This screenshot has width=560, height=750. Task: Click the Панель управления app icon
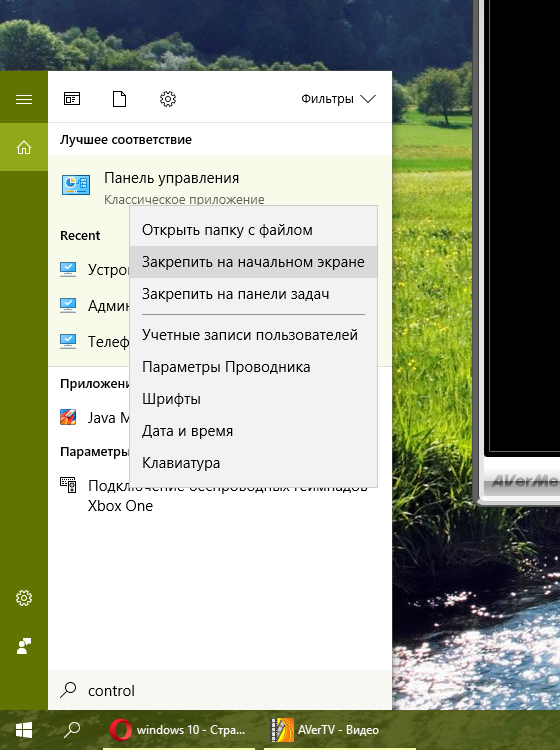(76, 185)
